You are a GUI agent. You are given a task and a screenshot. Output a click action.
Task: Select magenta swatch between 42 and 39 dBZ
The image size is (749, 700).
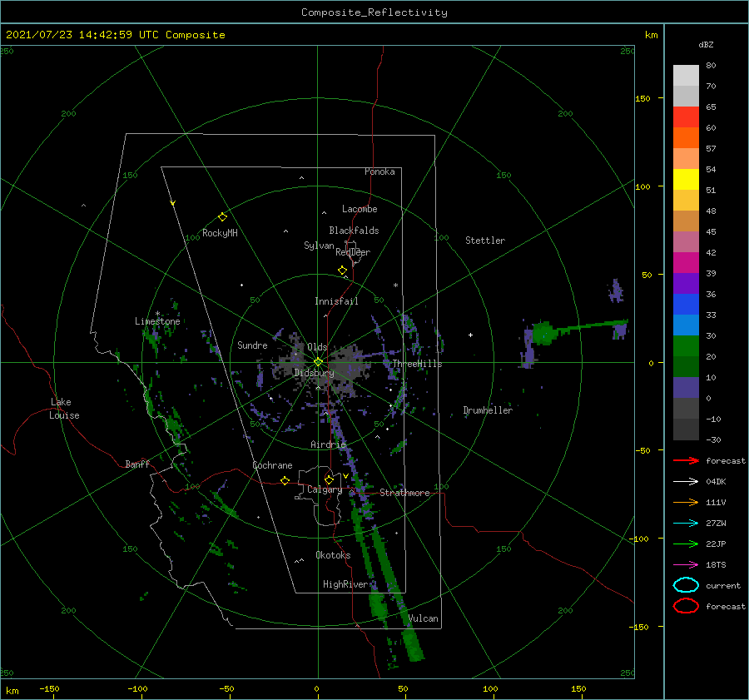686,262
